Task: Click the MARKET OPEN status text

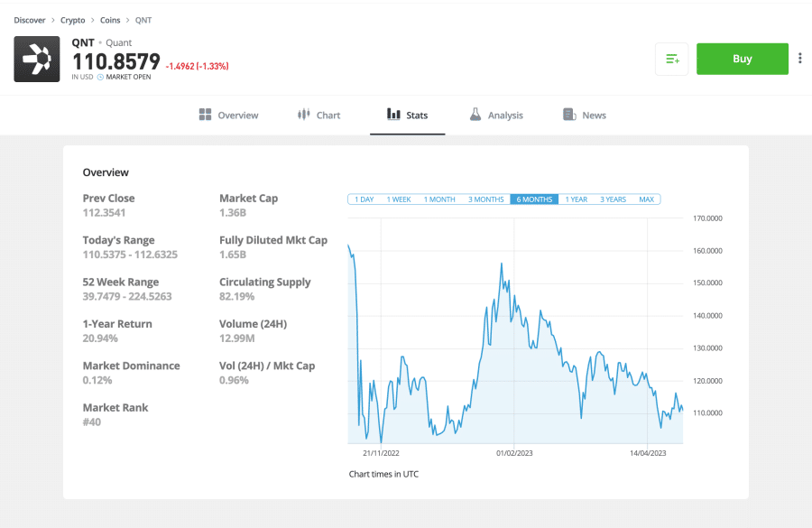Action: (128, 78)
